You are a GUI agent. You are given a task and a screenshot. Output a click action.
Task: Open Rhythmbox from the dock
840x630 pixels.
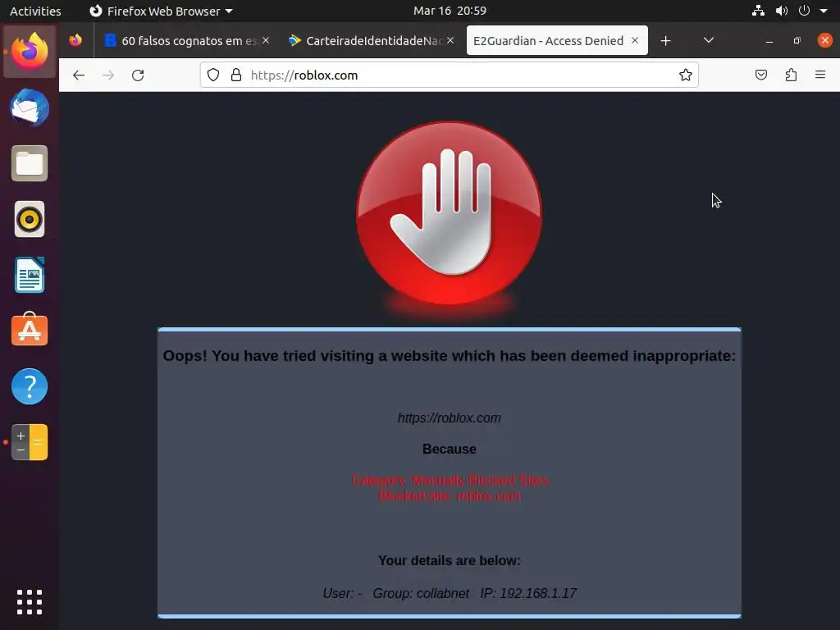coord(30,219)
